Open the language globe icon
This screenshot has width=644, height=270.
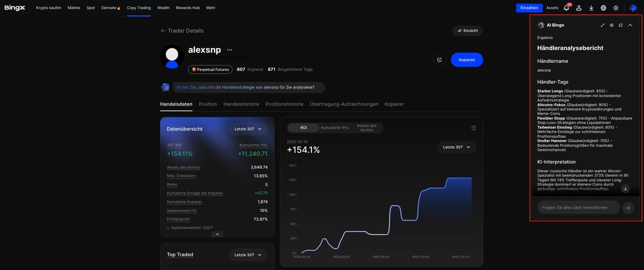pyautogui.click(x=603, y=8)
